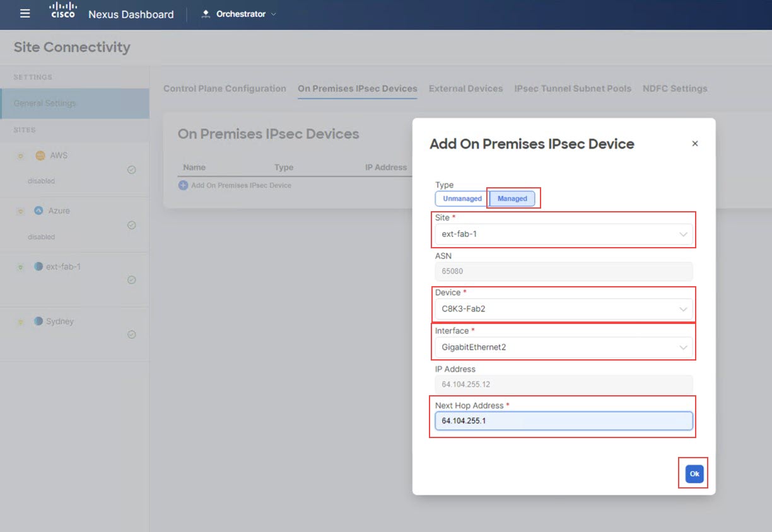Open the Site dropdown showing ext-fab-1

[x=564, y=234]
